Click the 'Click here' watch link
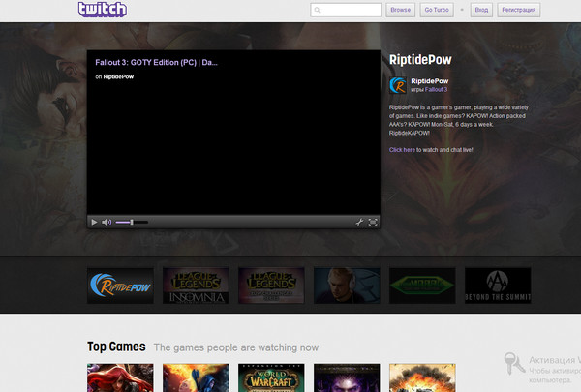The image size is (581, 392). pyautogui.click(x=402, y=150)
